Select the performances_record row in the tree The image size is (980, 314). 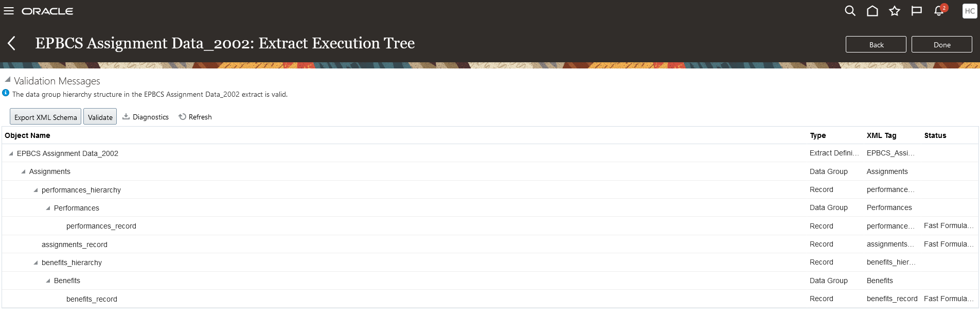[x=101, y=225]
